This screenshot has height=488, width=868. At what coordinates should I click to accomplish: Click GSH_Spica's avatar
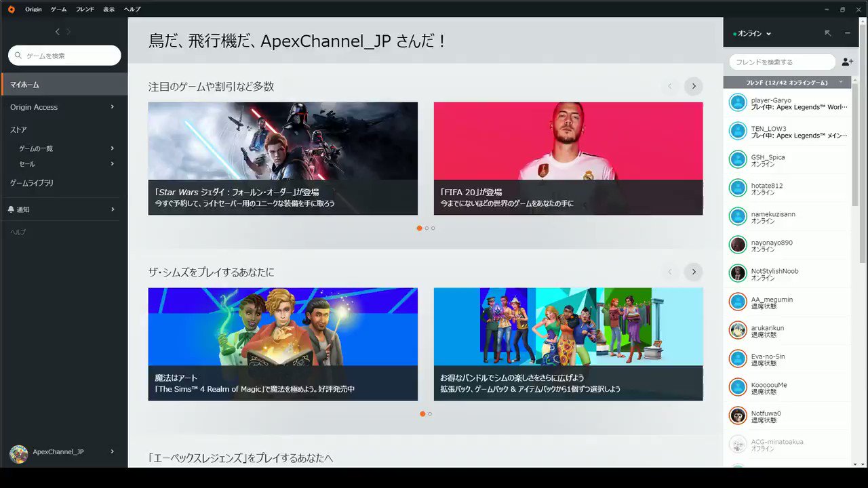[738, 160]
